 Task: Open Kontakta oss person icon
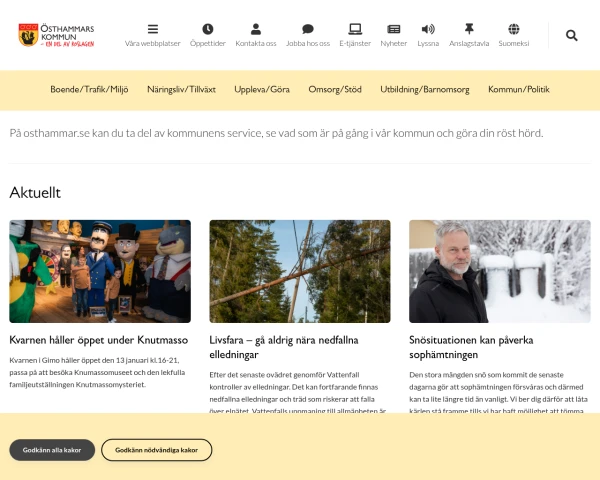(256, 29)
